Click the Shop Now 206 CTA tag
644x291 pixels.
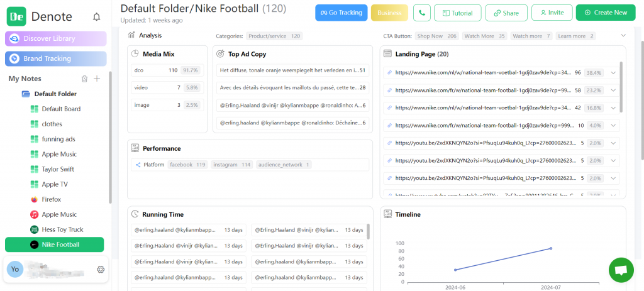[437, 36]
